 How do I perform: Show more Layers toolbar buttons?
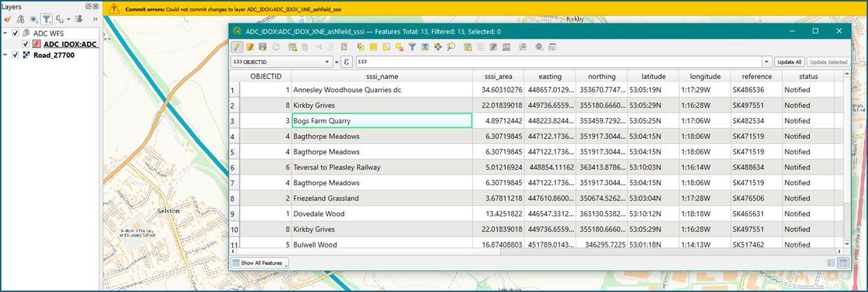coord(94,19)
